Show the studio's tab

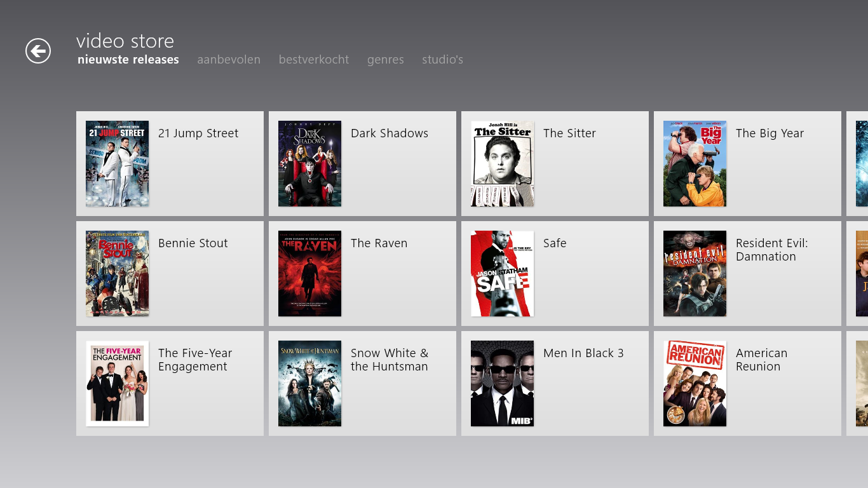click(x=442, y=60)
